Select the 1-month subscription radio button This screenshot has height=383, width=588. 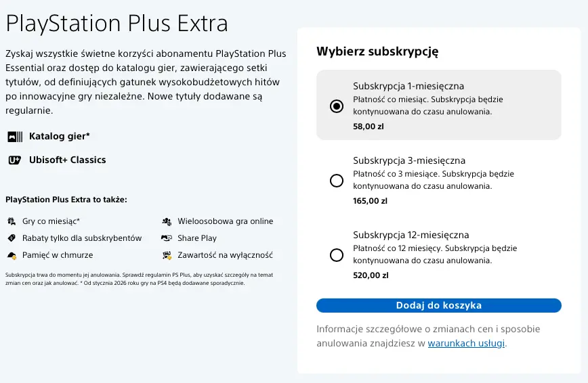coord(337,106)
